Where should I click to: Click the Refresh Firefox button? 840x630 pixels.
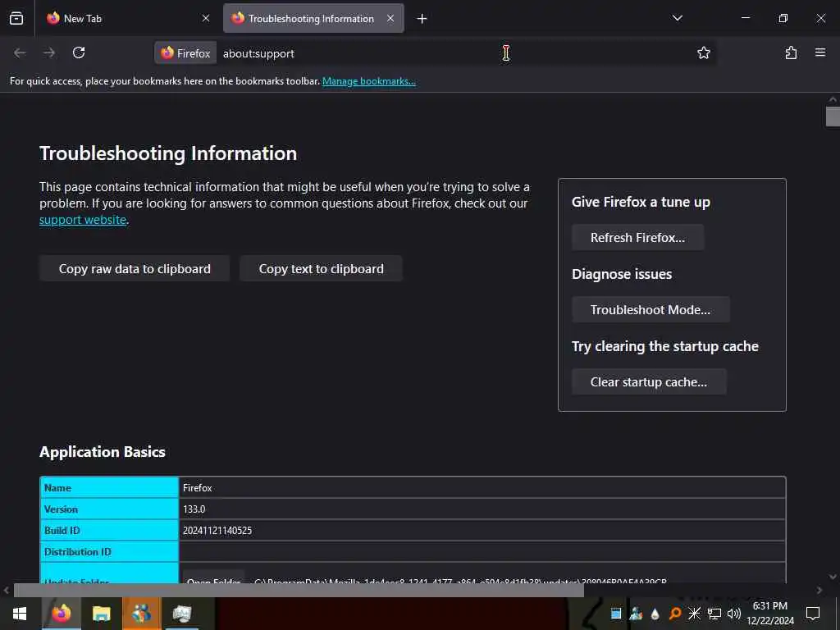(637, 237)
